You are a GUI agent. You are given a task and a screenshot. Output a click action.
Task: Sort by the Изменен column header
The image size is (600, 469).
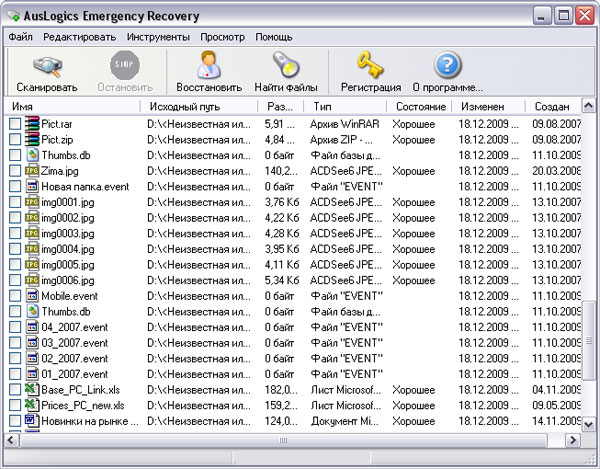coord(489,106)
